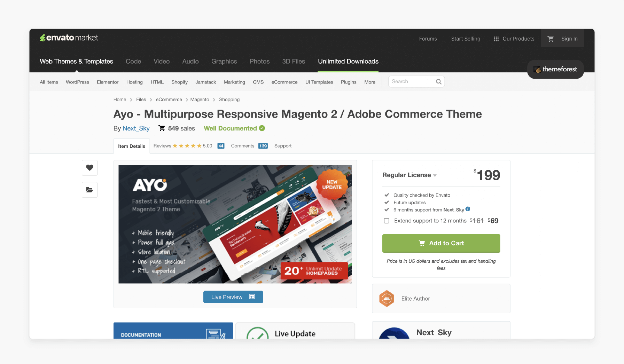Viewport: 624px width, 364px height.
Task: Select the Jamstack category
Action: click(x=205, y=82)
